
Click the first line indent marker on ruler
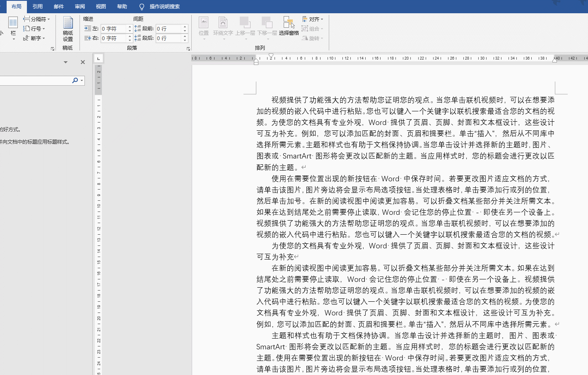(271, 55)
